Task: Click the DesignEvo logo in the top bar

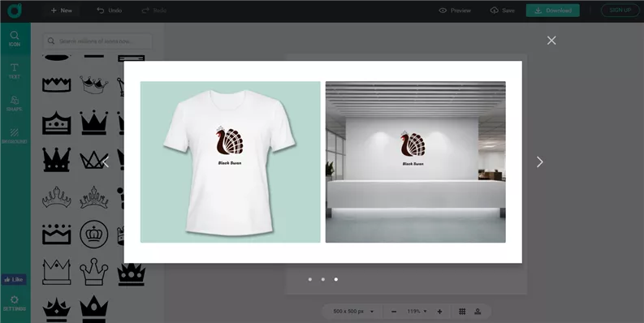Action: click(15, 11)
